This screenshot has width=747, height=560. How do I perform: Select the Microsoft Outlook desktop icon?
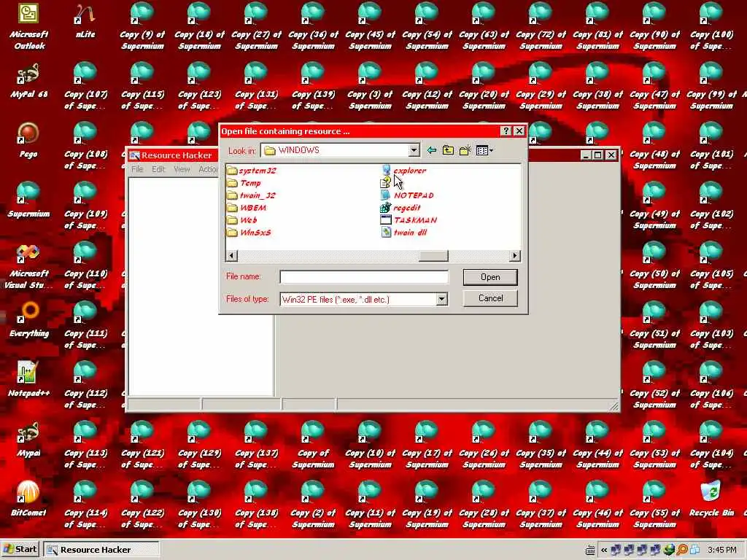point(28,26)
